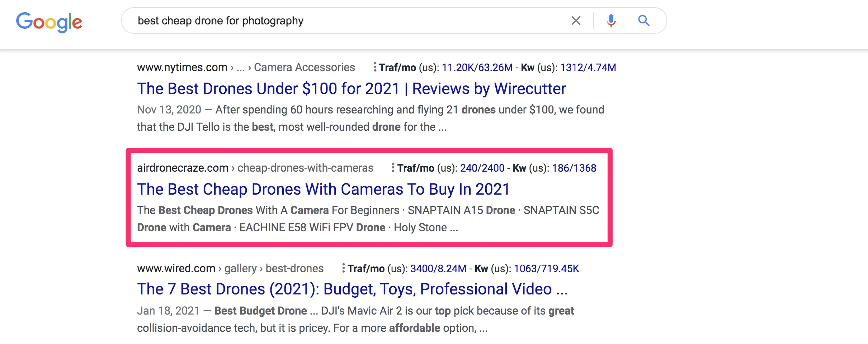868x344 pixels.
Task: Click wired traffic value 3400
Action: [x=422, y=269]
